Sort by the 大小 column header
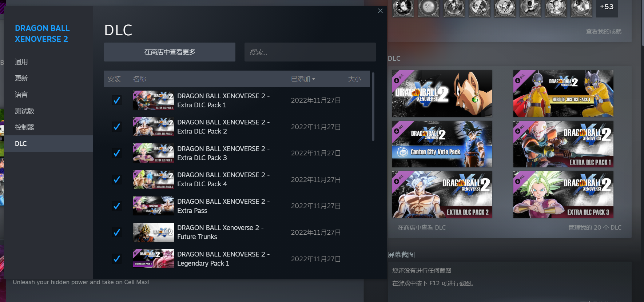644x302 pixels. 354,79
